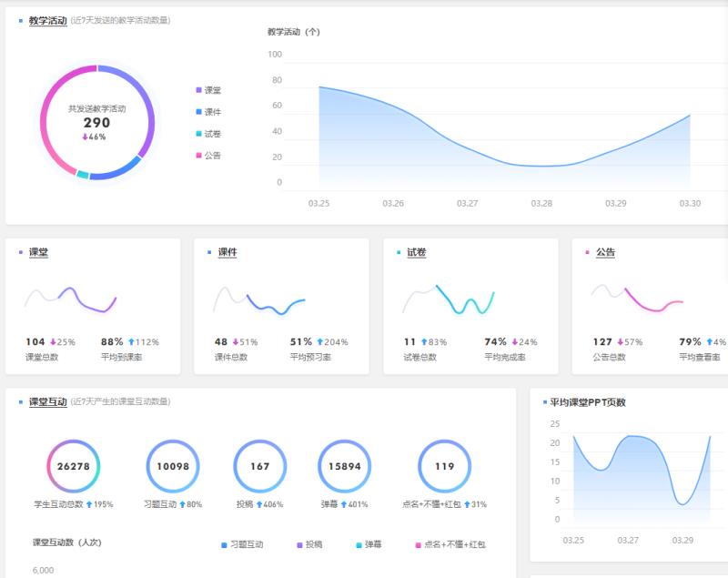The image size is (728, 578).
Task: Click the pink 公告 legend color square
Action: point(198,156)
